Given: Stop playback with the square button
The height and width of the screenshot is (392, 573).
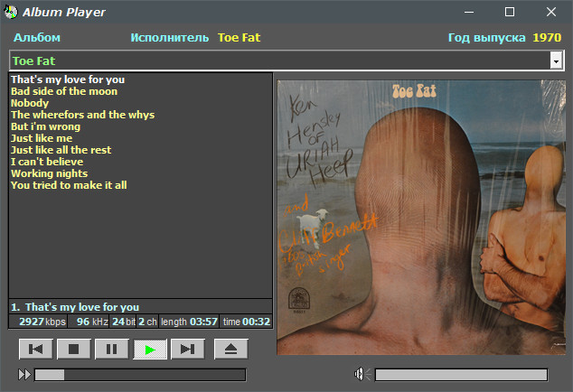Looking at the screenshot, I should pos(74,350).
